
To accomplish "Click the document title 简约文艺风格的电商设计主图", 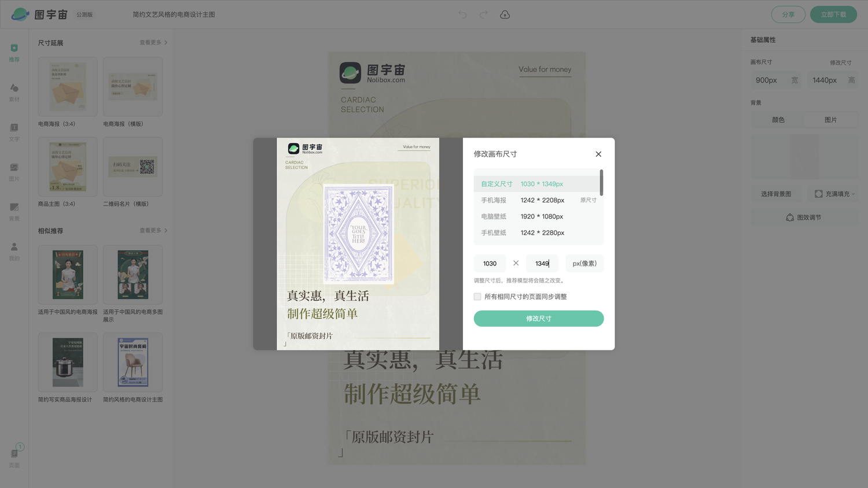I will coord(174,14).
